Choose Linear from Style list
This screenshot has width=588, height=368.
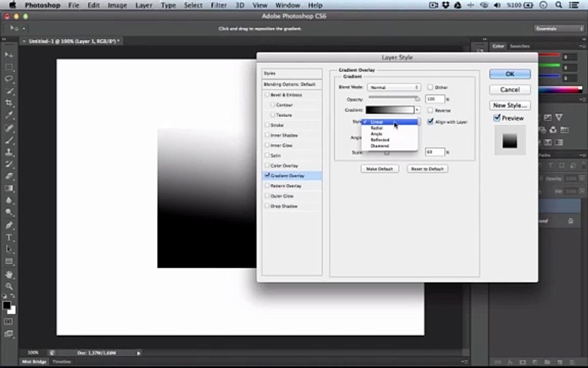tap(389, 122)
